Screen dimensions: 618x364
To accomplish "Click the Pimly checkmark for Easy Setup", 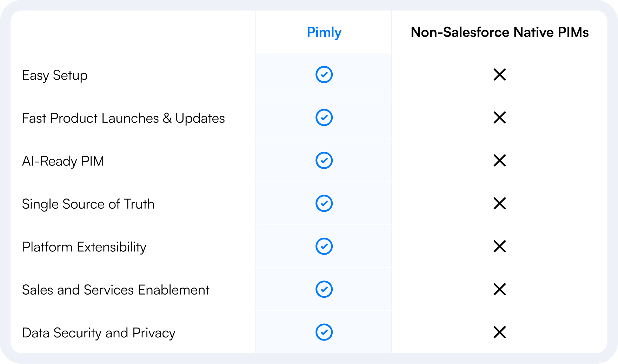I will point(324,75).
